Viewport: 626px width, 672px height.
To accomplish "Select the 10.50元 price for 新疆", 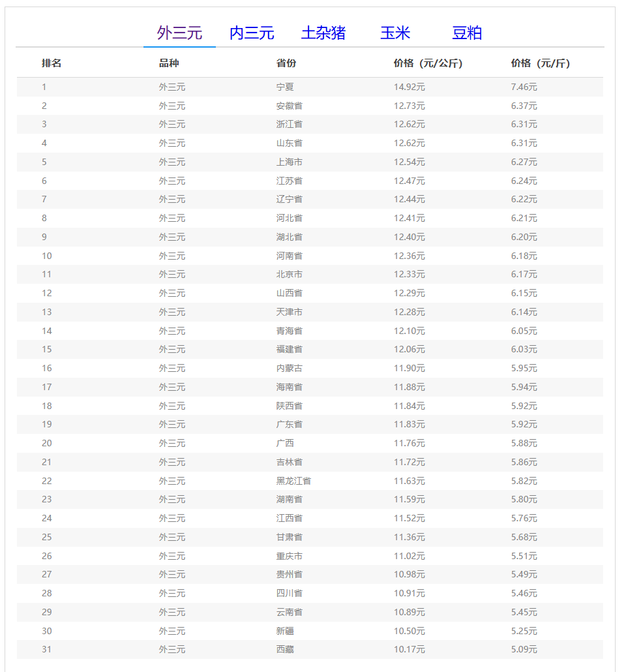I will 409,631.
